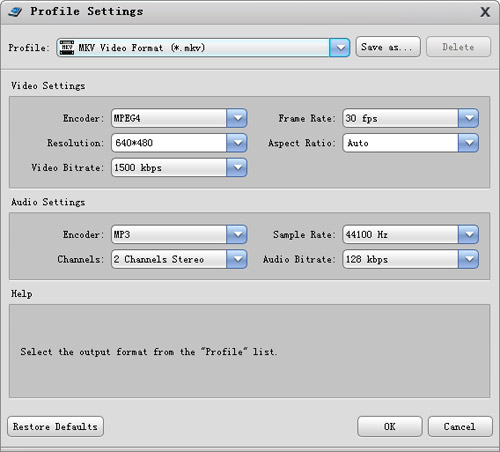500x452 pixels.
Task: Click the 'Video Bitrate:' label
Action: (67, 167)
